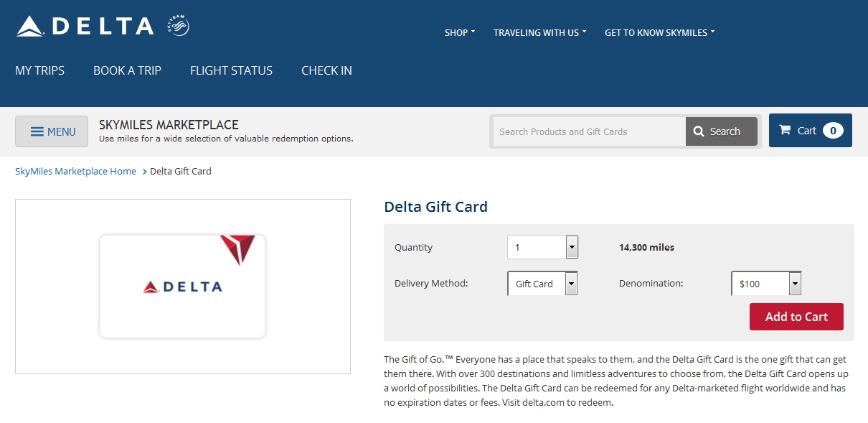Click the magnifying glass search icon
Screen dimensions: 868x423
click(698, 131)
